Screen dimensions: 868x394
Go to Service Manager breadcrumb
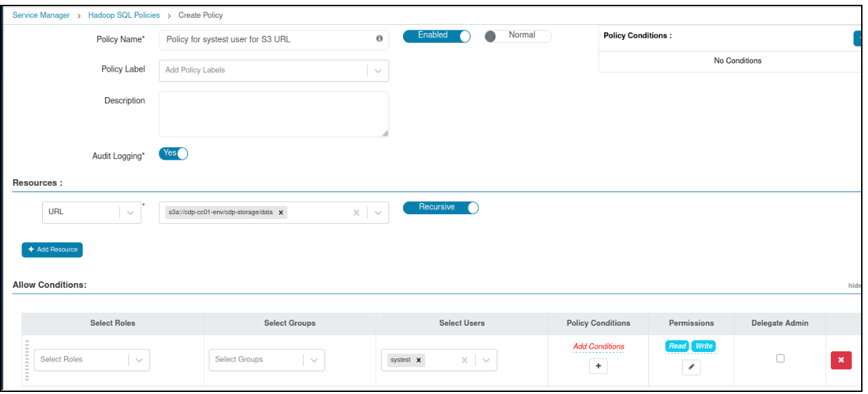(41, 15)
